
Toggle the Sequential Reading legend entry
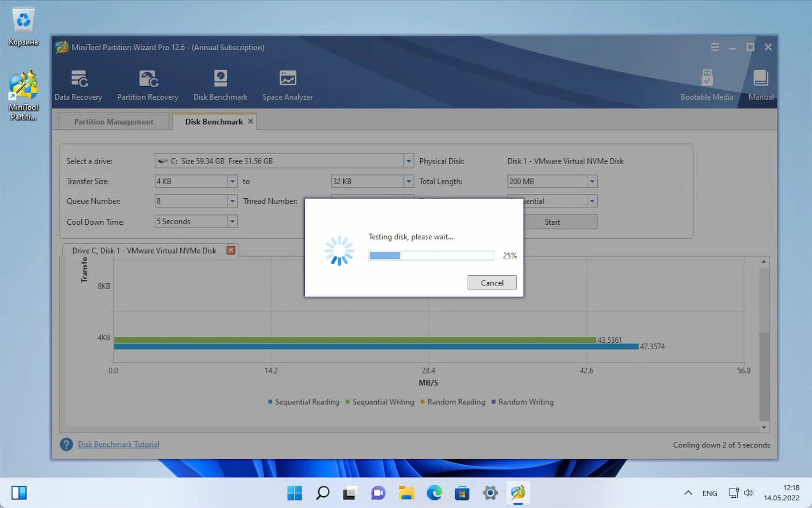click(304, 402)
